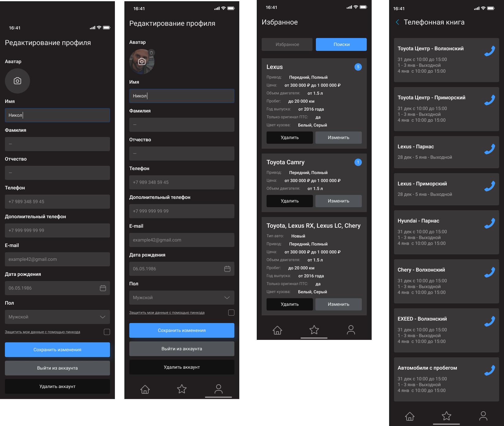Call Hyundai - Парнас
504x426 pixels.
(x=490, y=223)
